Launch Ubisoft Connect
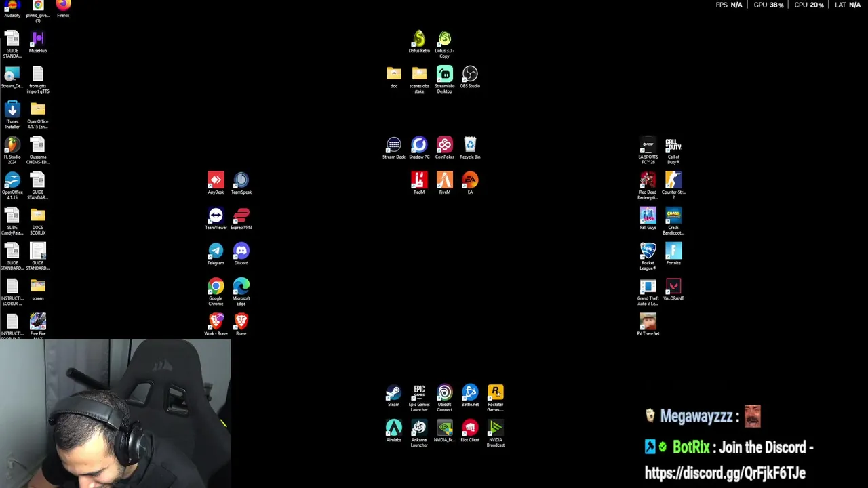This screenshot has width=868, height=488. tap(444, 398)
